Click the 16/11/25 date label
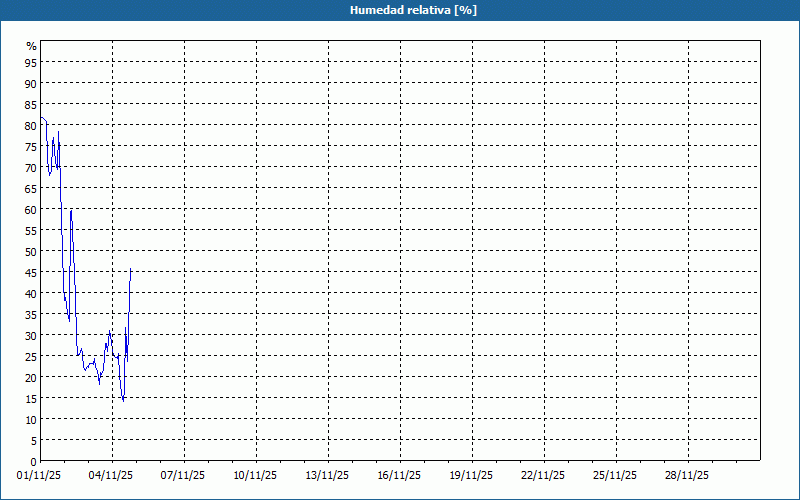 coord(399,476)
